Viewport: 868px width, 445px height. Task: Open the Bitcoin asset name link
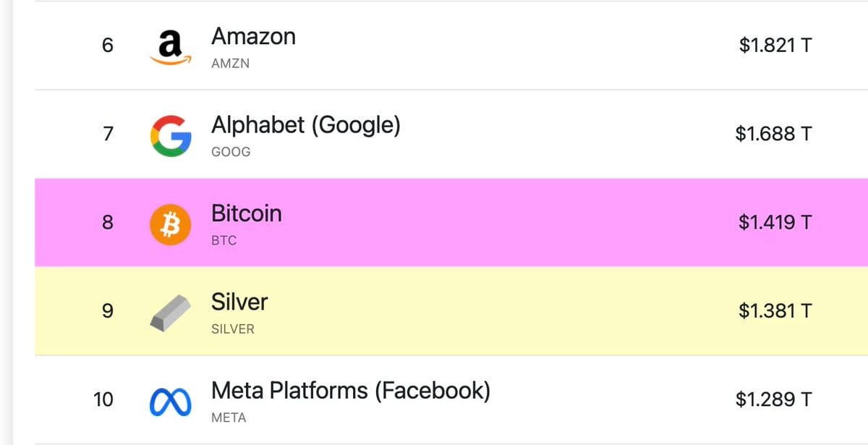pyautogui.click(x=246, y=213)
